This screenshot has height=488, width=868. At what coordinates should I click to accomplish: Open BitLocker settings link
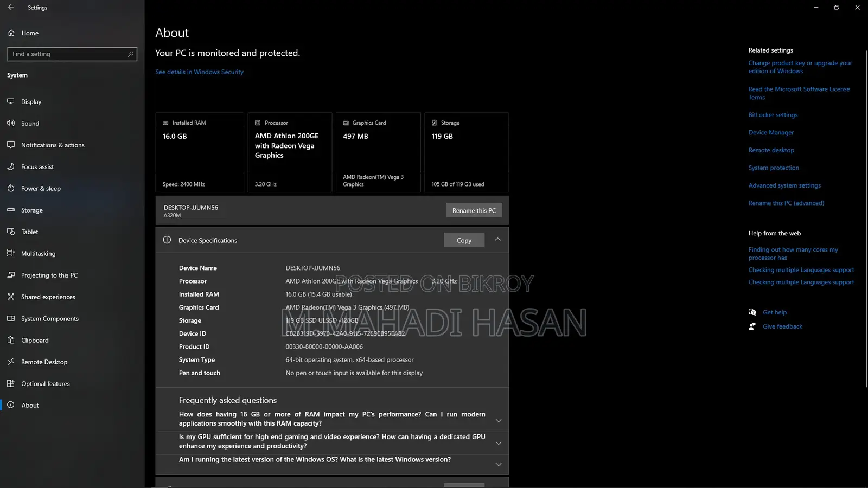(773, 115)
